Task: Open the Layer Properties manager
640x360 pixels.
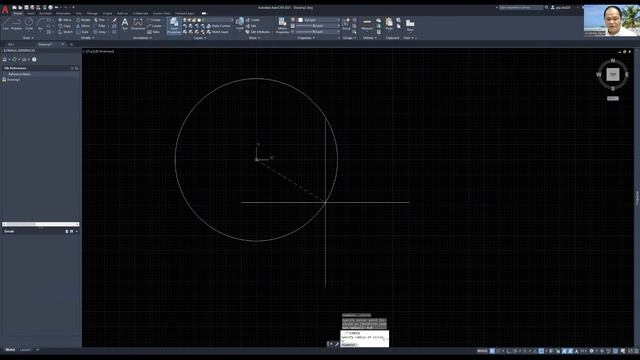Action: click(x=174, y=25)
